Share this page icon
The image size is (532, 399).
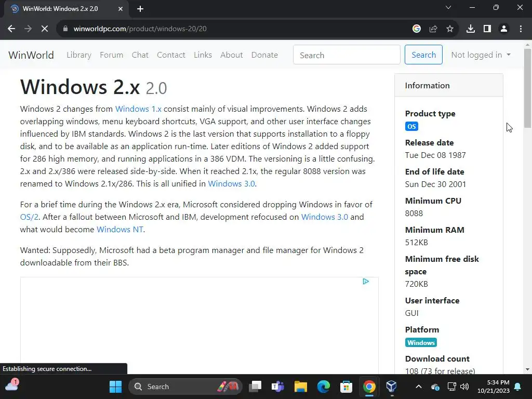[433, 29]
